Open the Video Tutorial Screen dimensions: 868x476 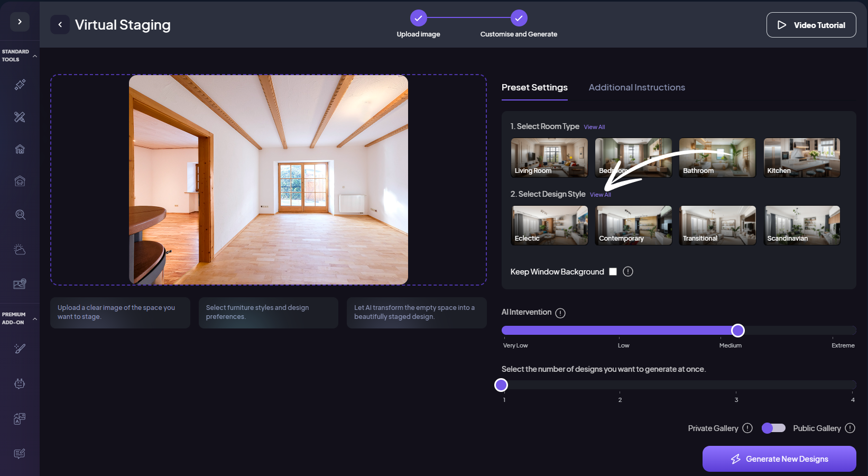pyautogui.click(x=811, y=25)
